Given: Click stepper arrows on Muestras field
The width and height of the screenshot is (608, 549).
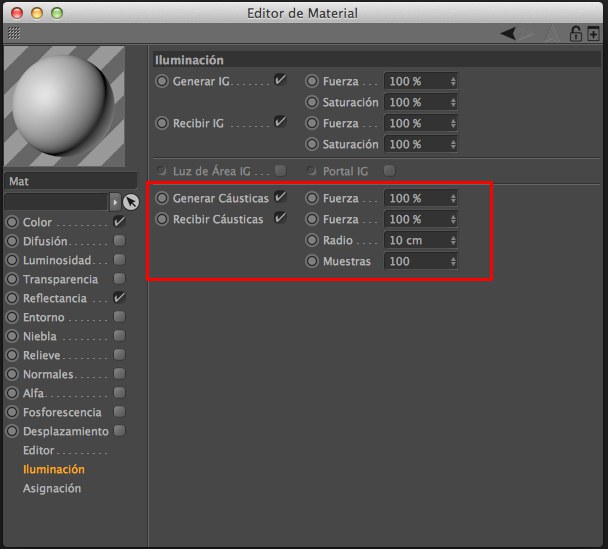Looking at the screenshot, I should tap(453, 261).
